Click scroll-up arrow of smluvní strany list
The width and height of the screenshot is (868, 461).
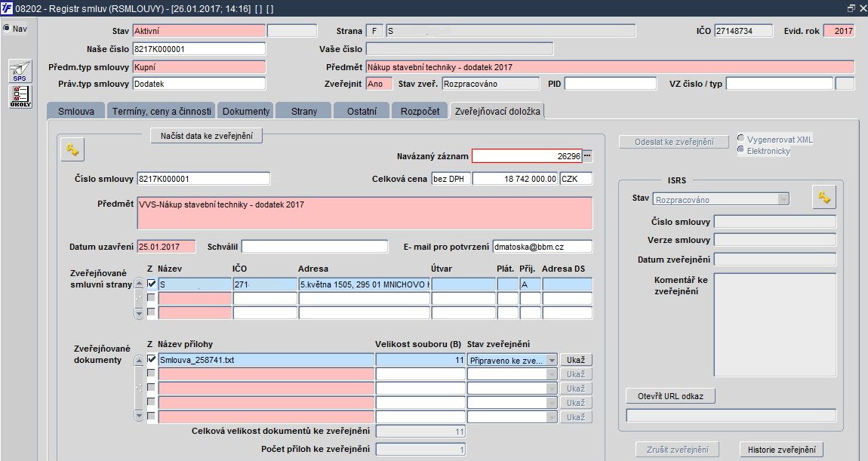click(x=139, y=284)
